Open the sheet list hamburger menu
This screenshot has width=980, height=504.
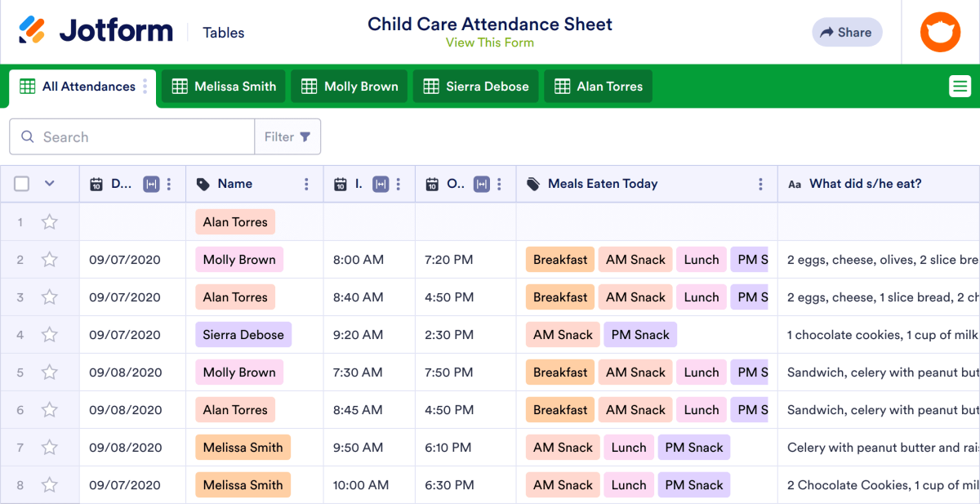click(x=960, y=85)
